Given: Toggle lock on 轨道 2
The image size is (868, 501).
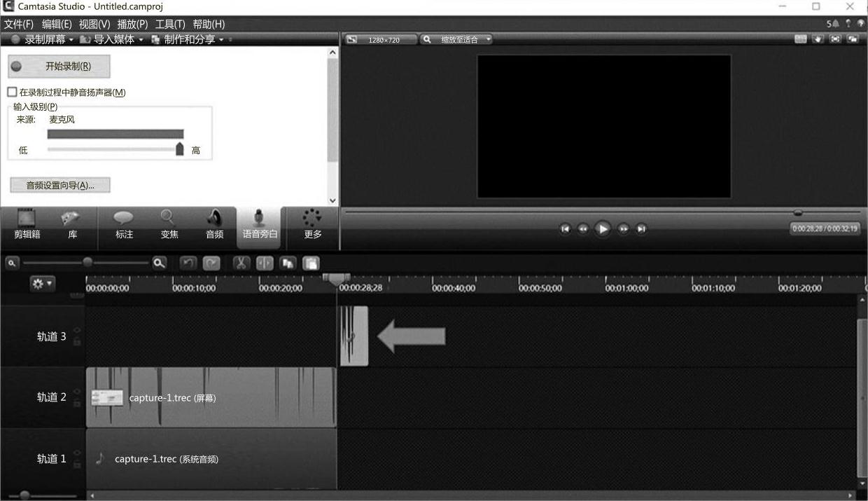Looking at the screenshot, I should pyautogui.click(x=77, y=403).
